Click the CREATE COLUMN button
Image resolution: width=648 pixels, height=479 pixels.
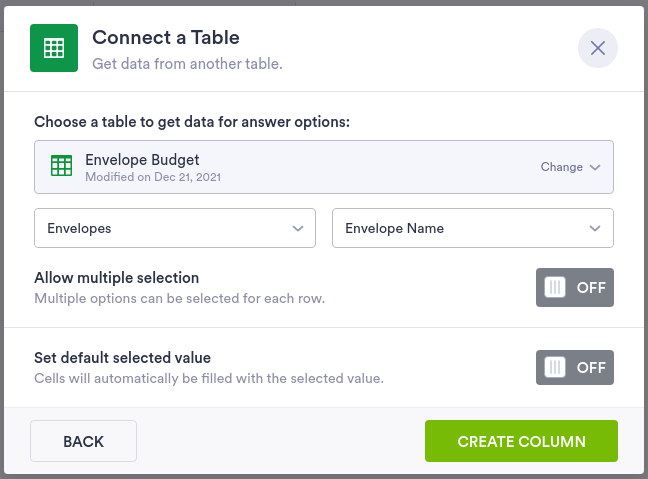click(x=521, y=441)
